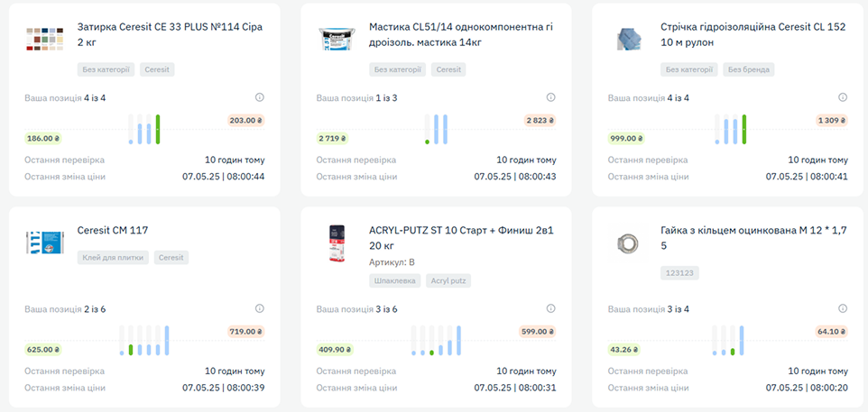Click minimum price 186.00 ₴ badge
868x412 pixels.
[x=43, y=138]
